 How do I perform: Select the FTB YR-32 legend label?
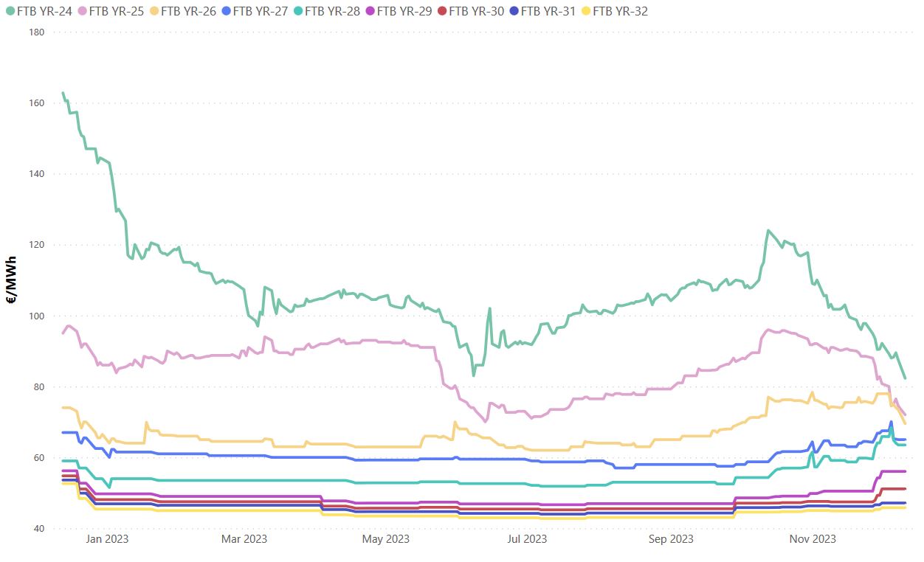[x=621, y=11]
